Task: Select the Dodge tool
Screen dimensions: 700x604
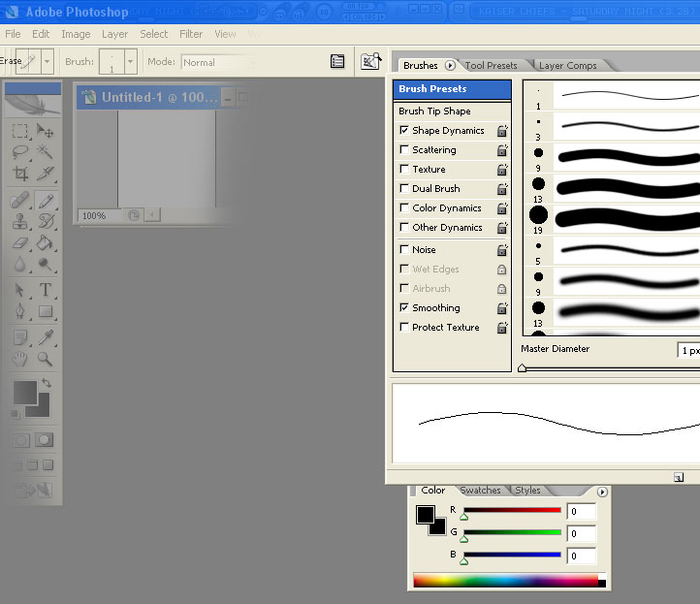Action: pyautogui.click(x=46, y=264)
